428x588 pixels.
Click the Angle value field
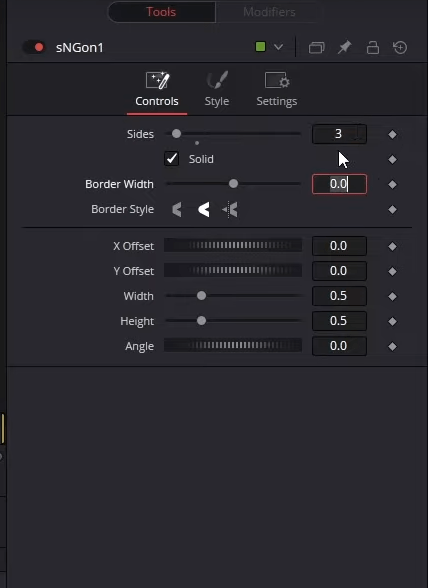tap(339, 346)
